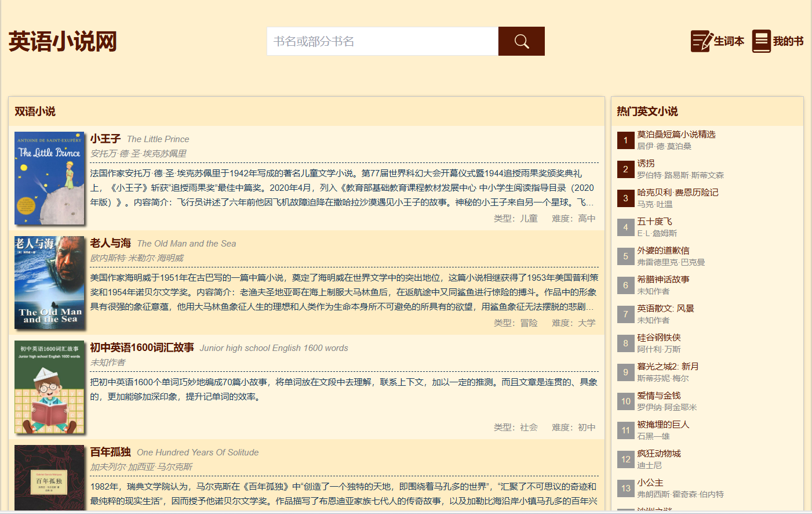Click rank badge number 4
This screenshot has height=514, width=812.
[625, 227]
